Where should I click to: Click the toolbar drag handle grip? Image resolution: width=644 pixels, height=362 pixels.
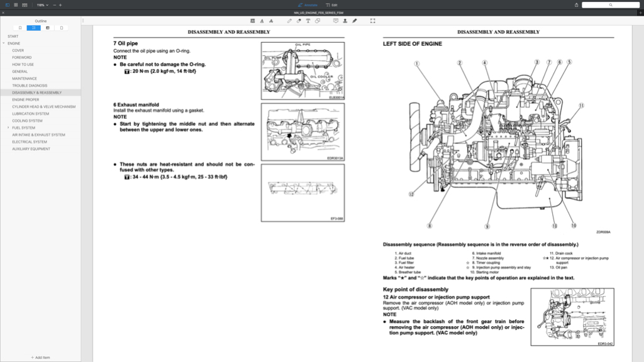[x=83, y=21]
